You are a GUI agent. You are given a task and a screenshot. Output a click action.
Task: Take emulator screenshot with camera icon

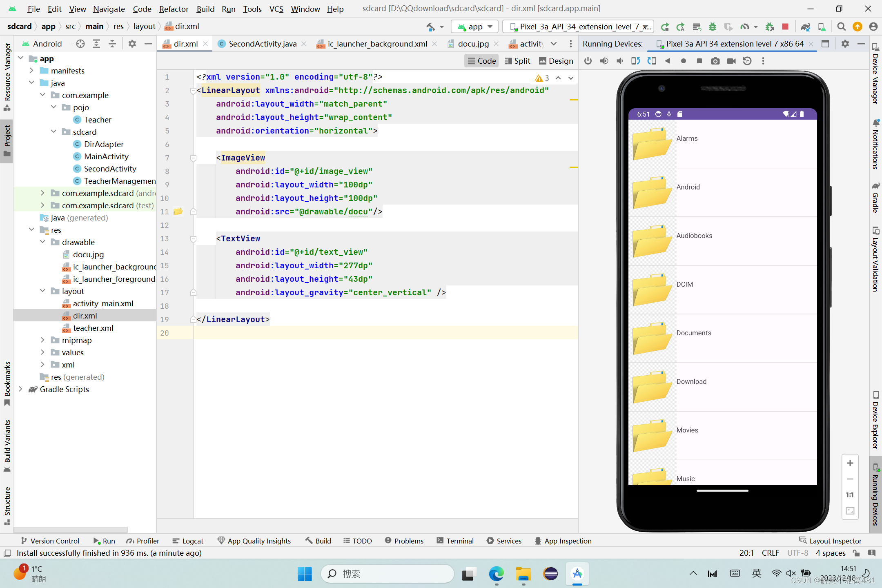pos(715,61)
